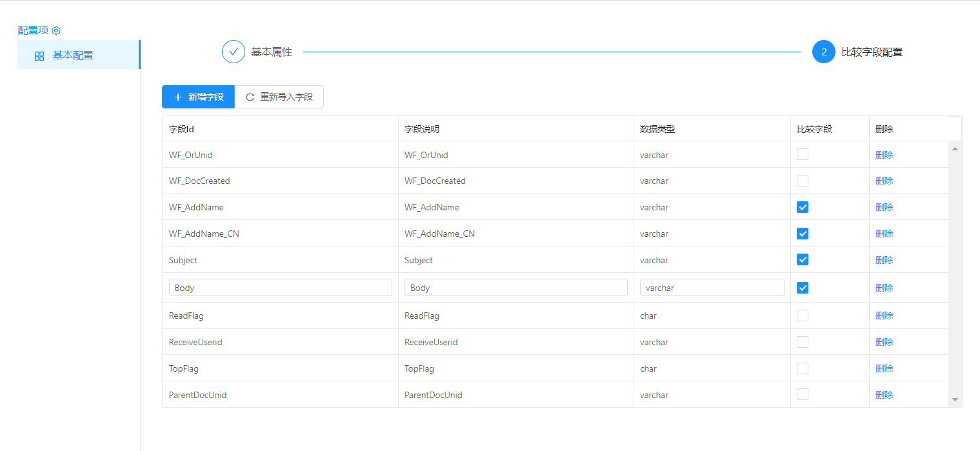Click the Body field description input
This screenshot has width=980, height=451.
pos(515,288)
